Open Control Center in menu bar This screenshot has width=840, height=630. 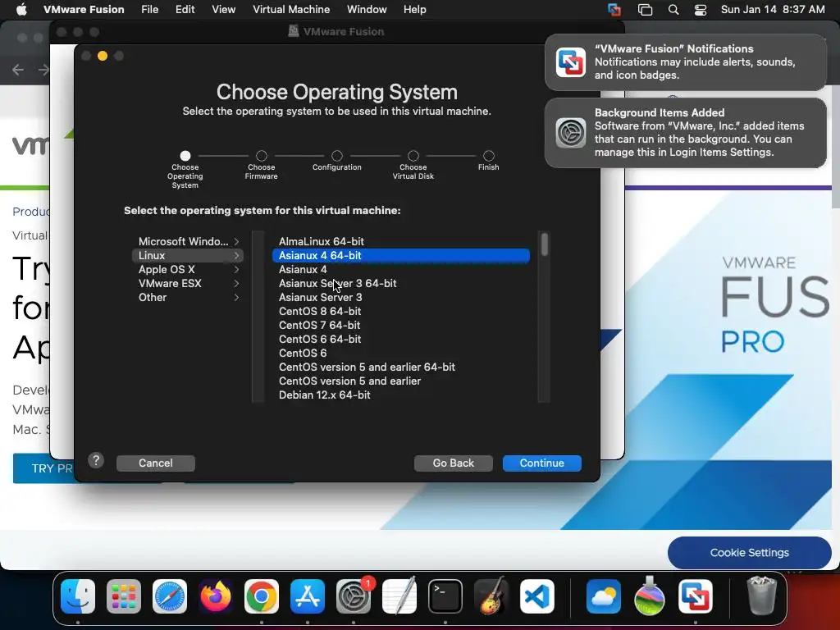tap(701, 10)
